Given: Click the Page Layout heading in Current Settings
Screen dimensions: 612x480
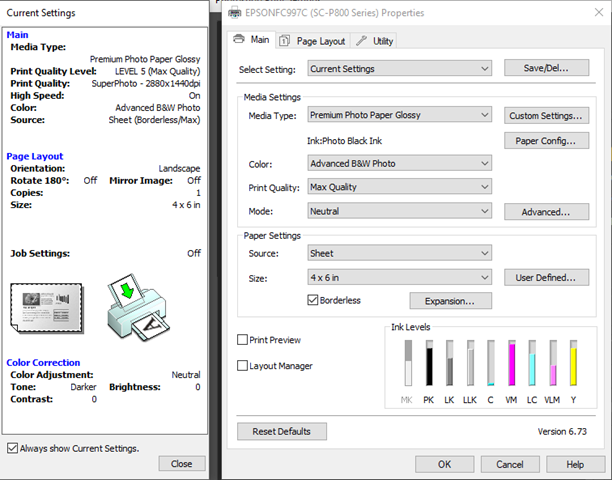Looking at the screenshot, I should point(35,156).
